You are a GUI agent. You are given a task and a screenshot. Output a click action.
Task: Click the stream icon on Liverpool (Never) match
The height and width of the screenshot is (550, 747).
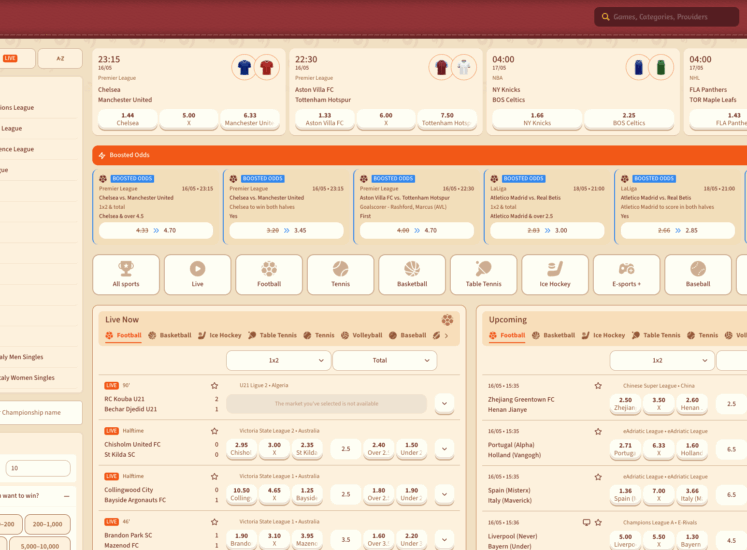pos(586,522)
